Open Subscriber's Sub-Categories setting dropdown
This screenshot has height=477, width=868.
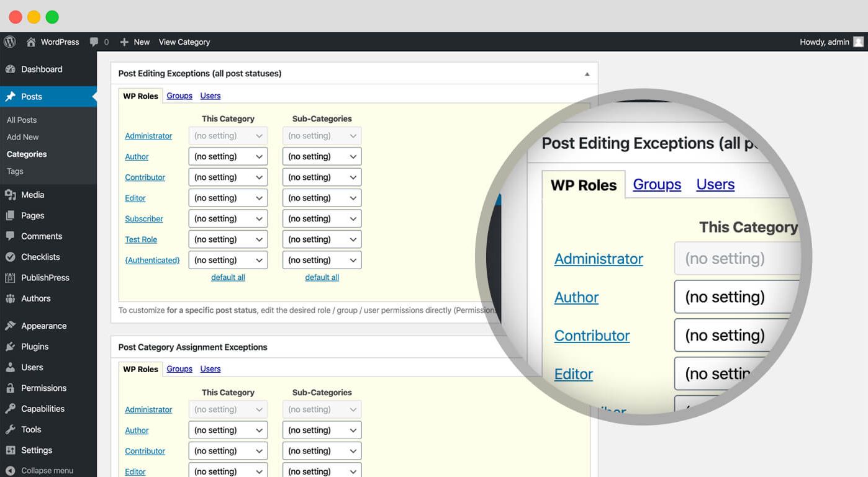pyautogui.click(x=322, y=219)
